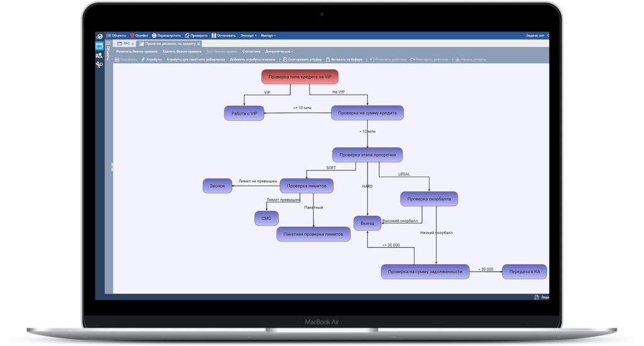This screenshot has width=644, height=346.
Task: Click the LEGAL edge label
Action: (x=404, y=174)
